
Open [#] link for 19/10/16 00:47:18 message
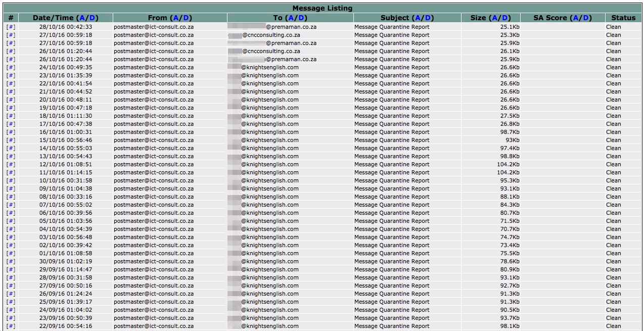point(11,108)
